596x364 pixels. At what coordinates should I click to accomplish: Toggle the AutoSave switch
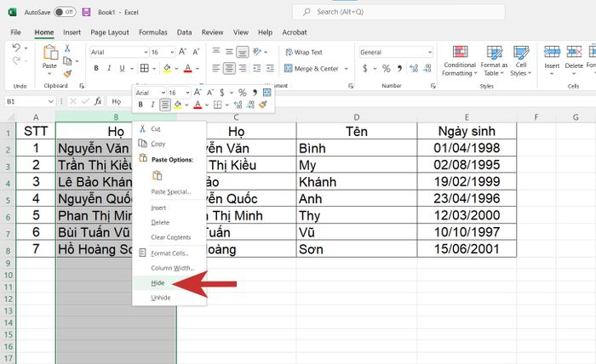[x=65, y=12]
